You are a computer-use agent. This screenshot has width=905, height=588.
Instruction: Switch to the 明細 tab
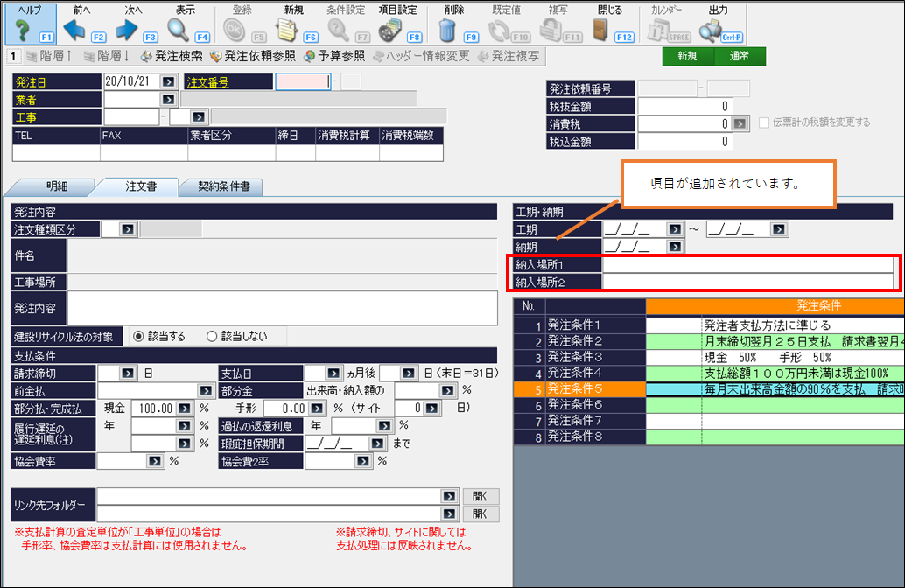(x=49, y=186)
